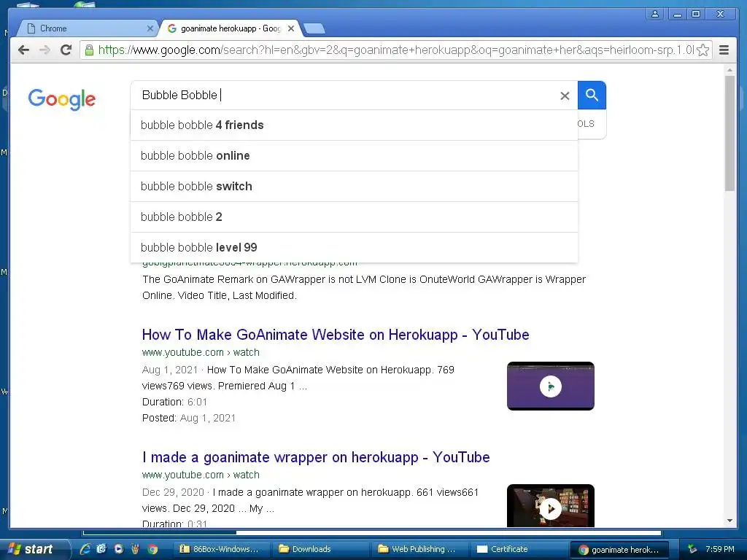Close the Chrome tab
The height and width of the screenshot is (560, 747).
[x=150, y=28]
